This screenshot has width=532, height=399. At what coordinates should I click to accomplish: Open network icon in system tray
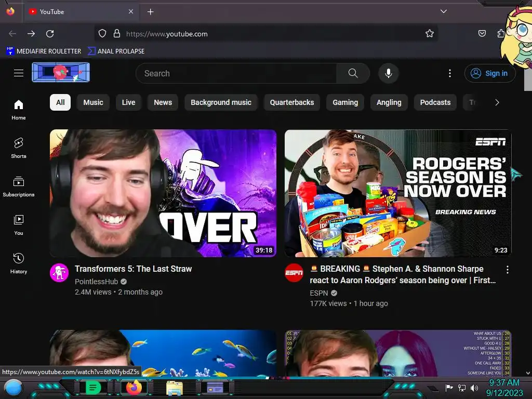coord(461,388)
